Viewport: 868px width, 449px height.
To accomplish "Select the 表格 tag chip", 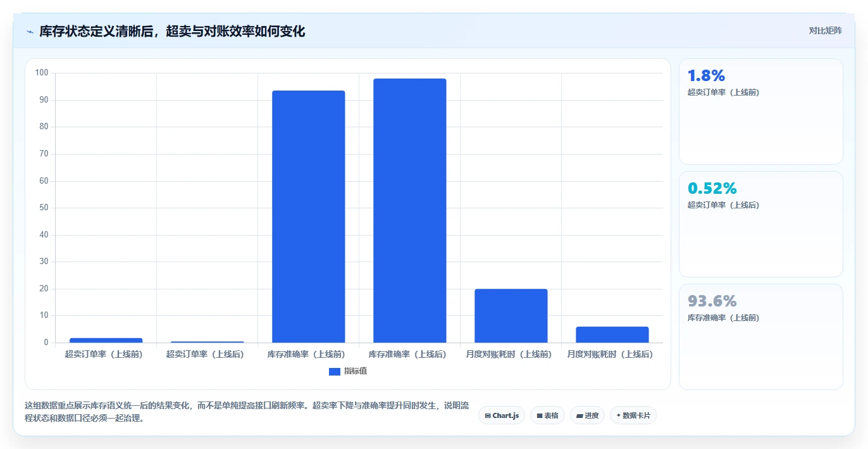I will pyautogui.click(x=548, y=415).
